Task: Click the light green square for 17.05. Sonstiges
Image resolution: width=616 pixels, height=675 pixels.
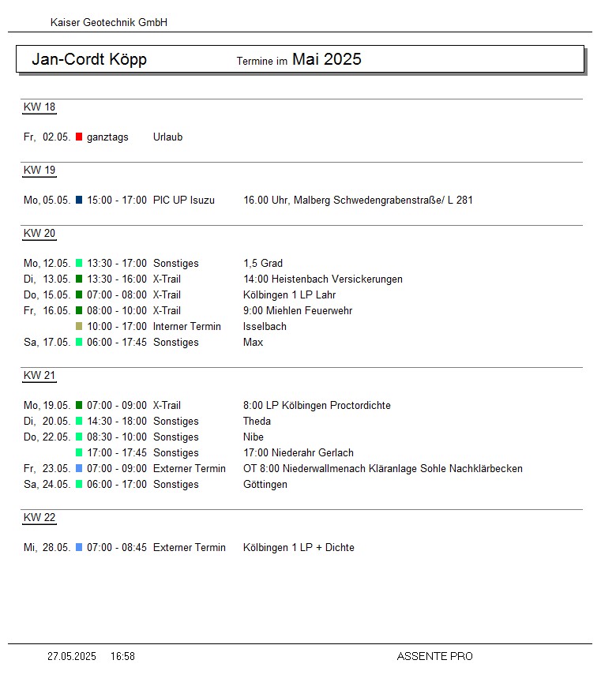Action: click(x=79, y=342)
